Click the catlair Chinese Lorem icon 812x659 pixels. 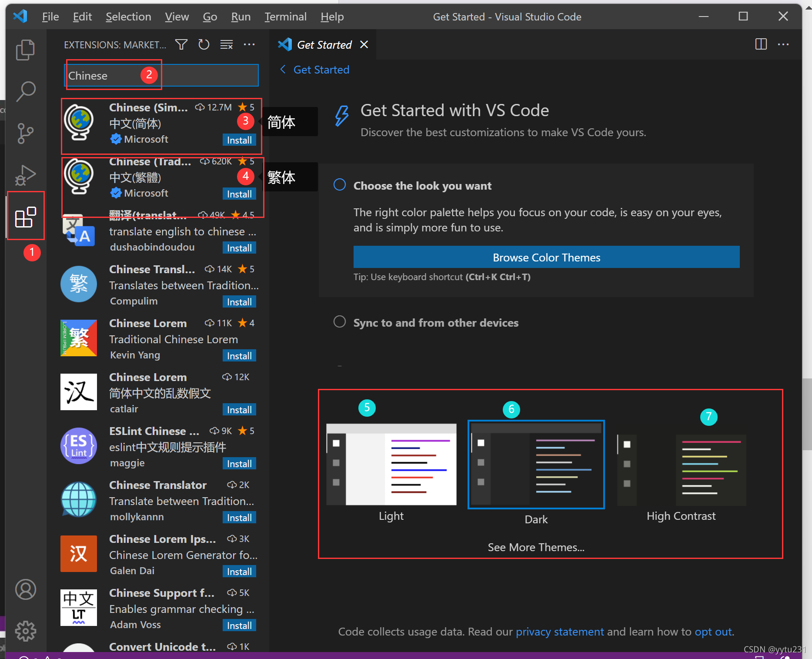click(x=79, y=392)
